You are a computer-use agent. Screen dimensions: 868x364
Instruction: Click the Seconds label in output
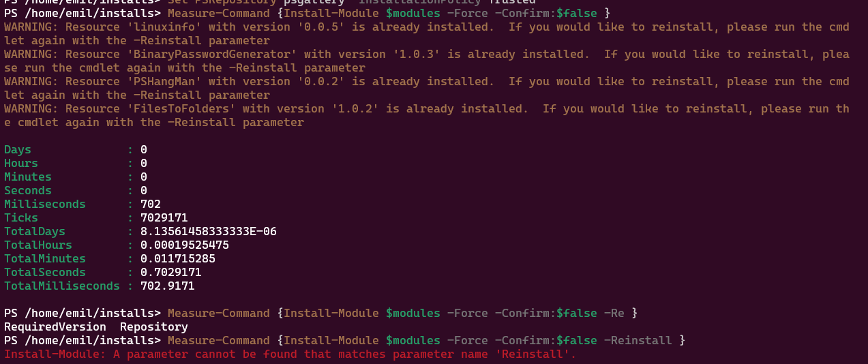coord(28,191)
